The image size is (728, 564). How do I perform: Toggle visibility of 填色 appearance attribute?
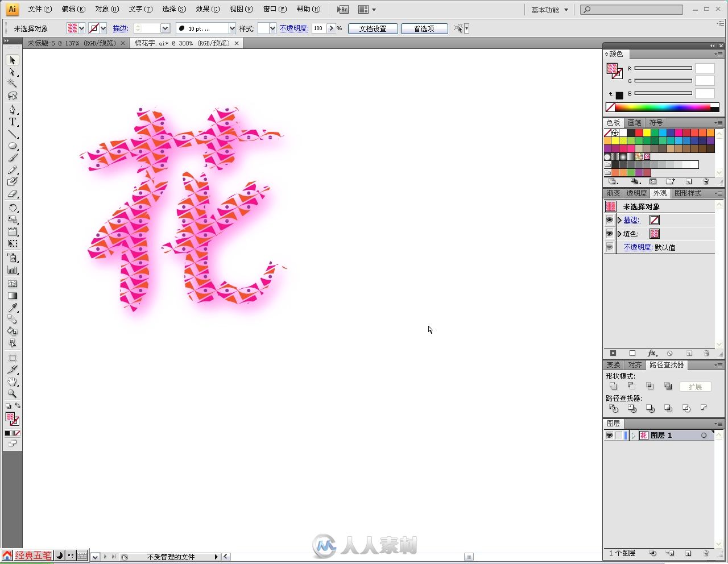point(610,234)
